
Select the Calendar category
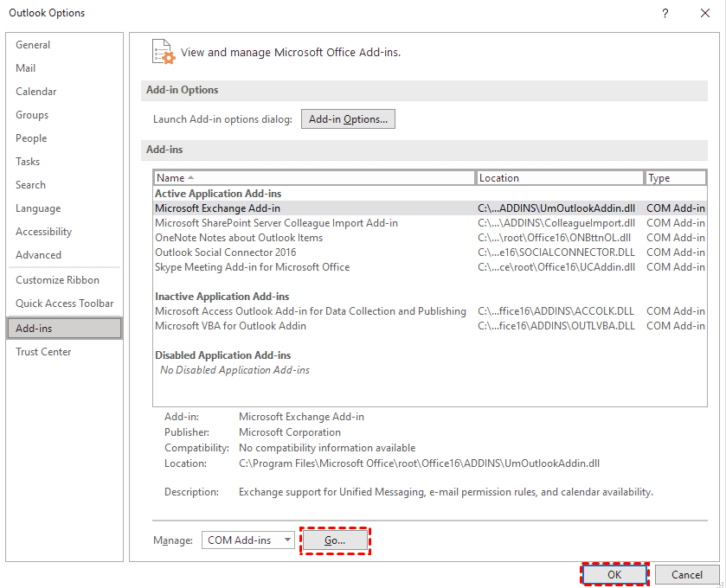36,92
